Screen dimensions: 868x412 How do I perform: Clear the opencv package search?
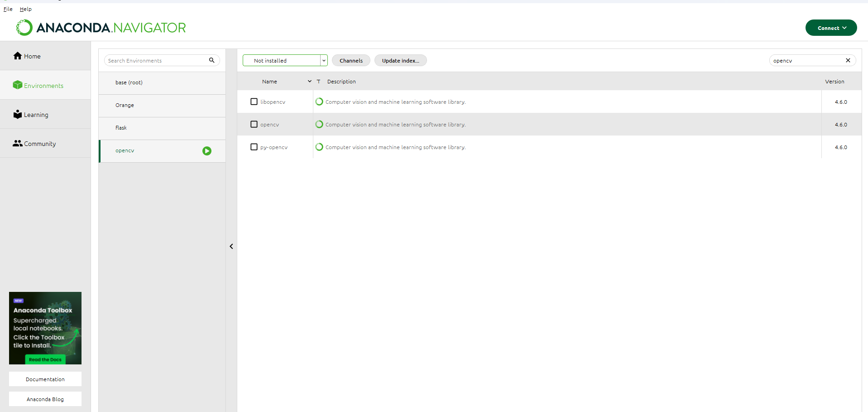click(x=848, y=60)
